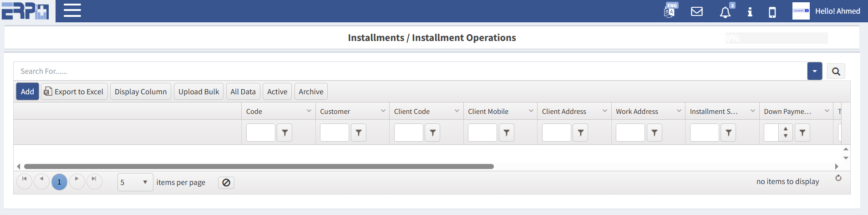Click the info icon in header
The height and width of the screenshot is (215, 868).
(x=750, y=12)
